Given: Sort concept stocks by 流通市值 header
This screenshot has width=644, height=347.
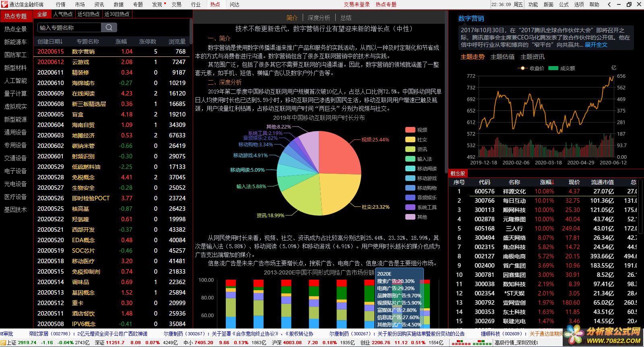Looking at the screenshot, I should pos(602,182).
